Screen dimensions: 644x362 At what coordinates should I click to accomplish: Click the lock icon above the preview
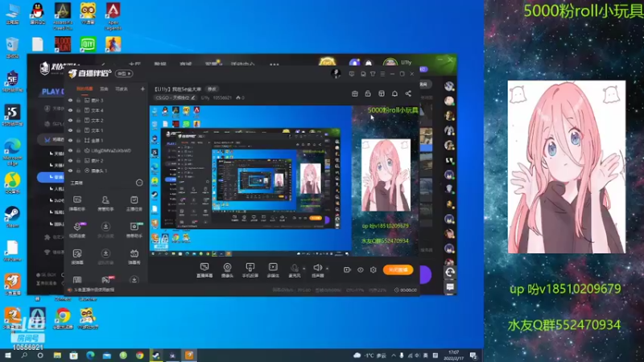coord(368,93)
